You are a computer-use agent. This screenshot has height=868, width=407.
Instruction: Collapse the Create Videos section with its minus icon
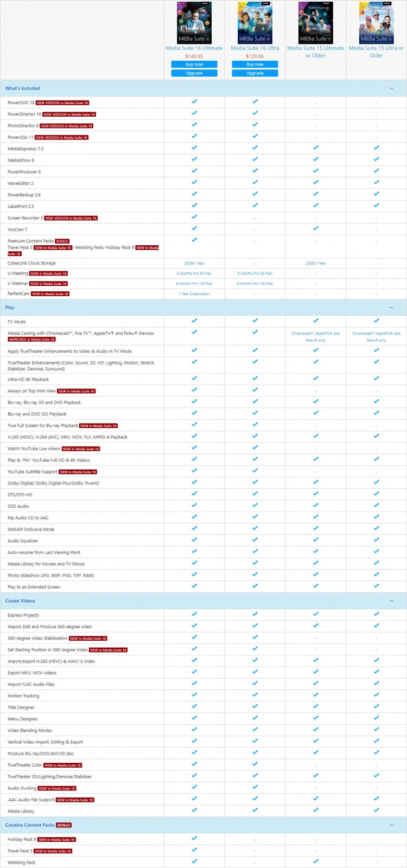click(392, 601)
